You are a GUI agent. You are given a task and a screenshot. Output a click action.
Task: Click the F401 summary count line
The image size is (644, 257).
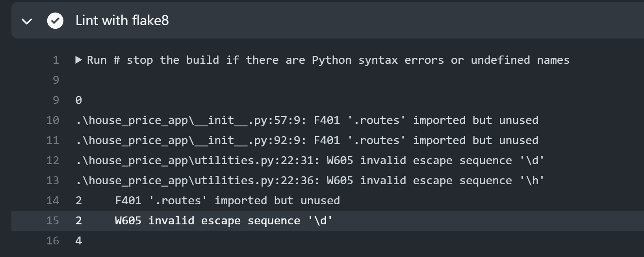click(208, 201)
